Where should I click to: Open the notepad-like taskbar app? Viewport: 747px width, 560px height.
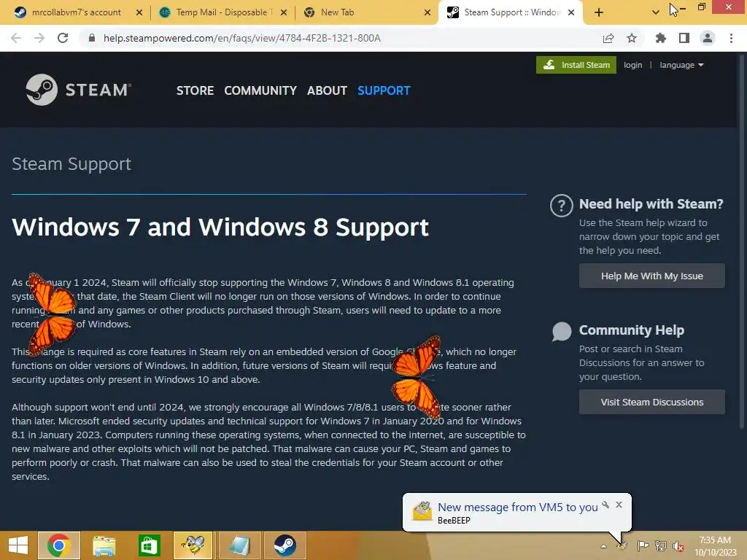(239, 545)
